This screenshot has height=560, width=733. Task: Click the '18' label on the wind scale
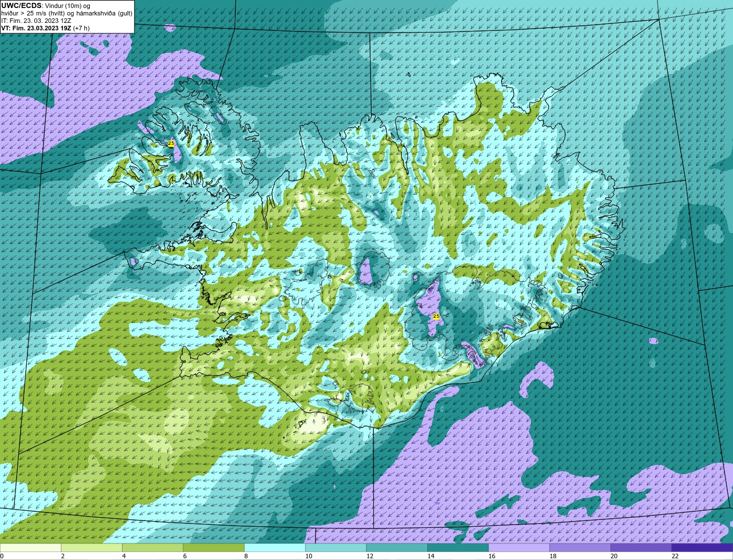[x=553, y=556]
